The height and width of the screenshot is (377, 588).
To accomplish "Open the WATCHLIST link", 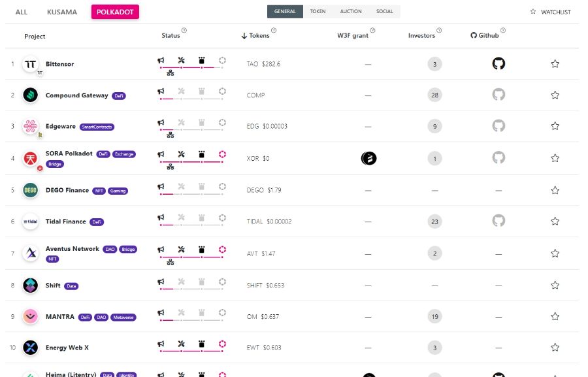I will pyautogui.click(x=550, y=12).
